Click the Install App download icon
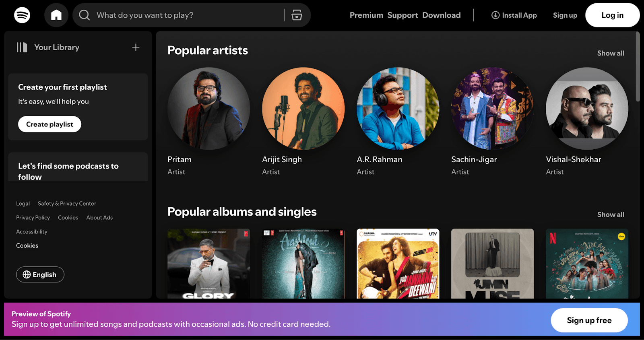This screenshot has width=644, height=340. (495, 15)
